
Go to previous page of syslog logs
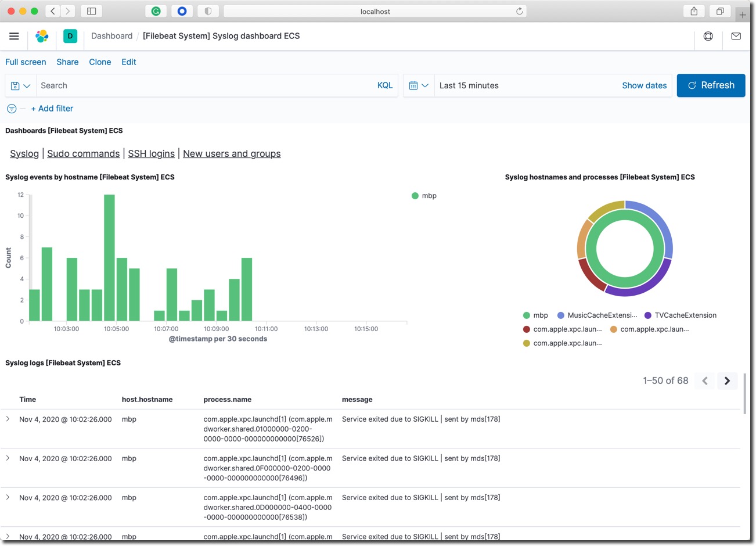pos(705,381)
